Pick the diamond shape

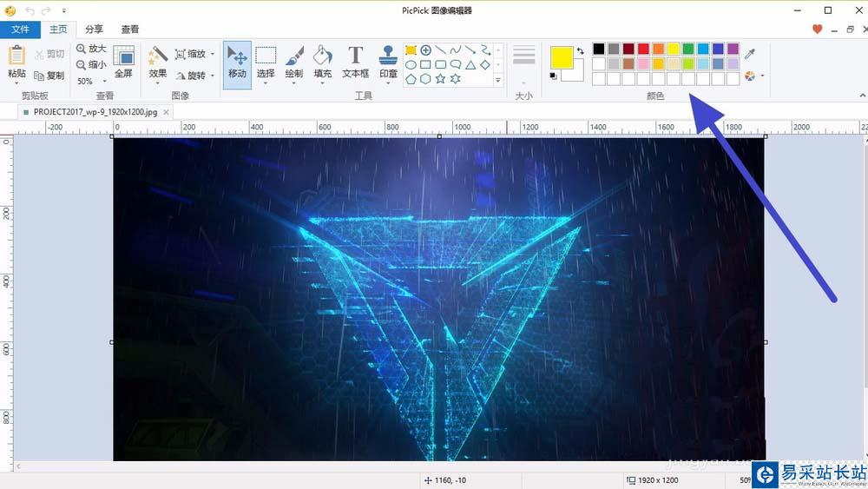point(485,65)
